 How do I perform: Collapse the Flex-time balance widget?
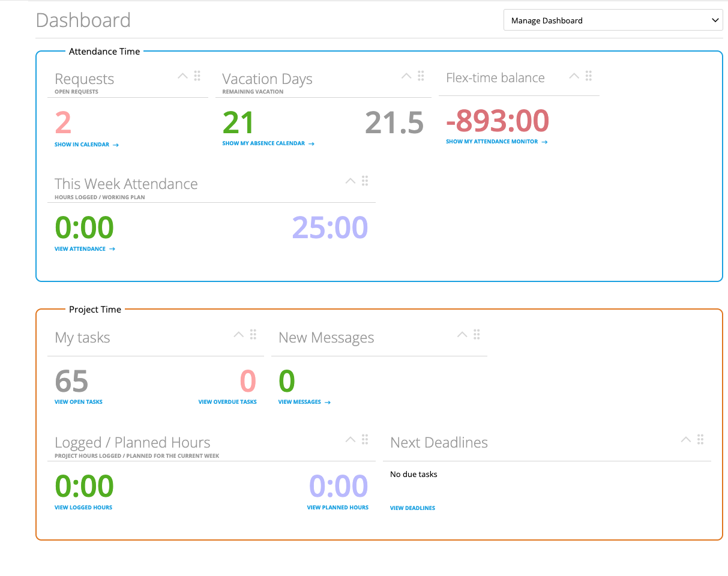click(574, 76)
